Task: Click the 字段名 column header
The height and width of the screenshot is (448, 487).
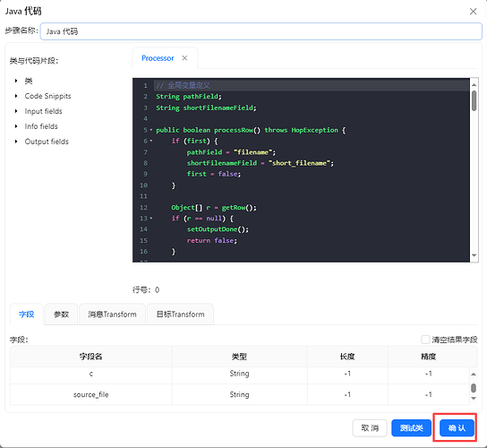Action: 91,357
